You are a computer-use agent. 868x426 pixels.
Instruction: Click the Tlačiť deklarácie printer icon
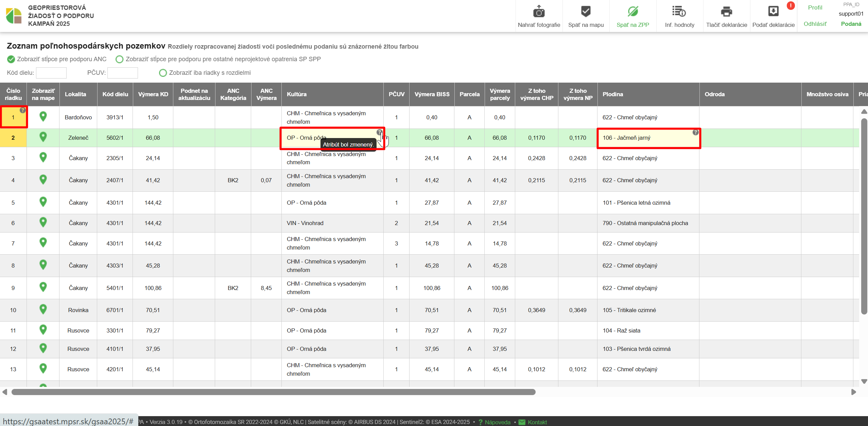[x=726, y=12]
